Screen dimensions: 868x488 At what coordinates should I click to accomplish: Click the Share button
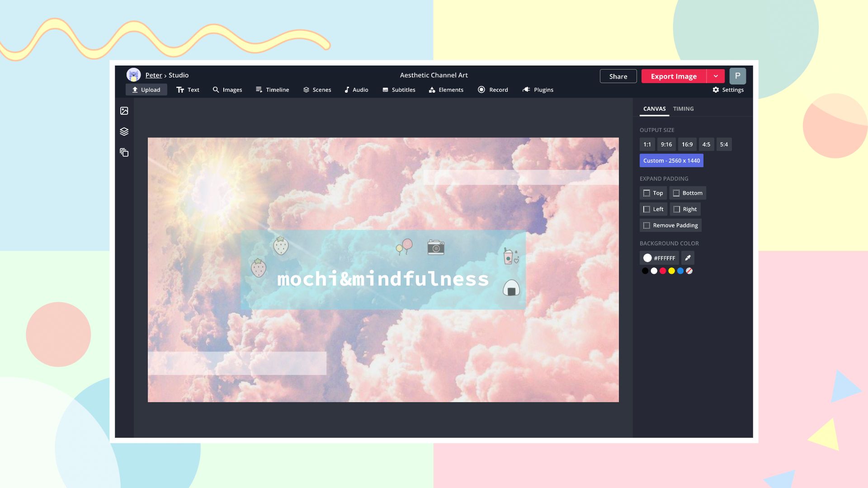point(618,75)
